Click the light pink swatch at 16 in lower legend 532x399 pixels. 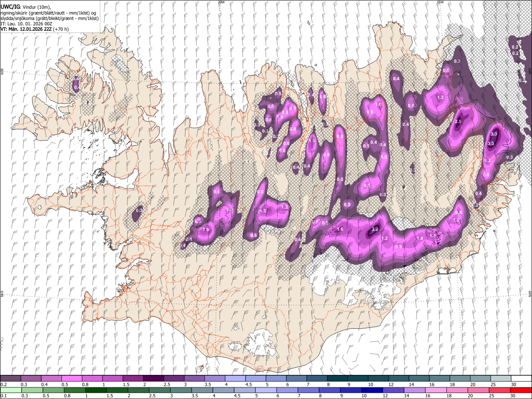pos(436,390)
